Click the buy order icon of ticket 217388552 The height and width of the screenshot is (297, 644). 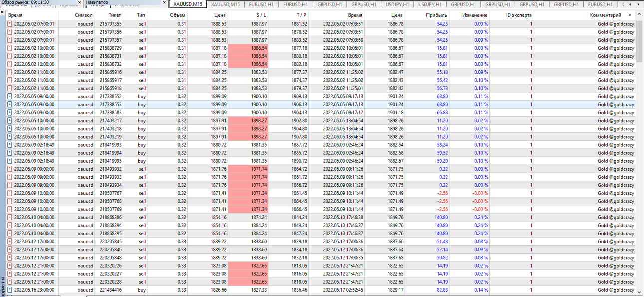click(10, 96)
